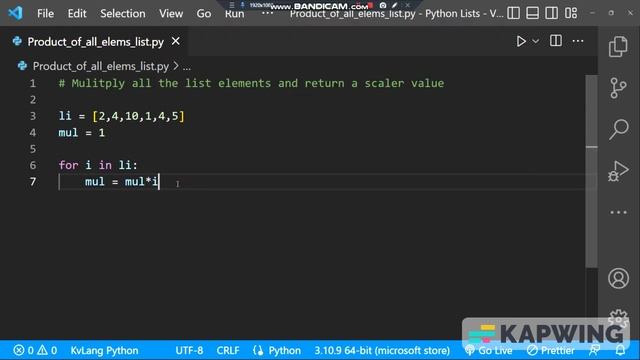640x360 pixels.
Task: Show hidden menus via title bar ellipsis
Action: [267, 13]
